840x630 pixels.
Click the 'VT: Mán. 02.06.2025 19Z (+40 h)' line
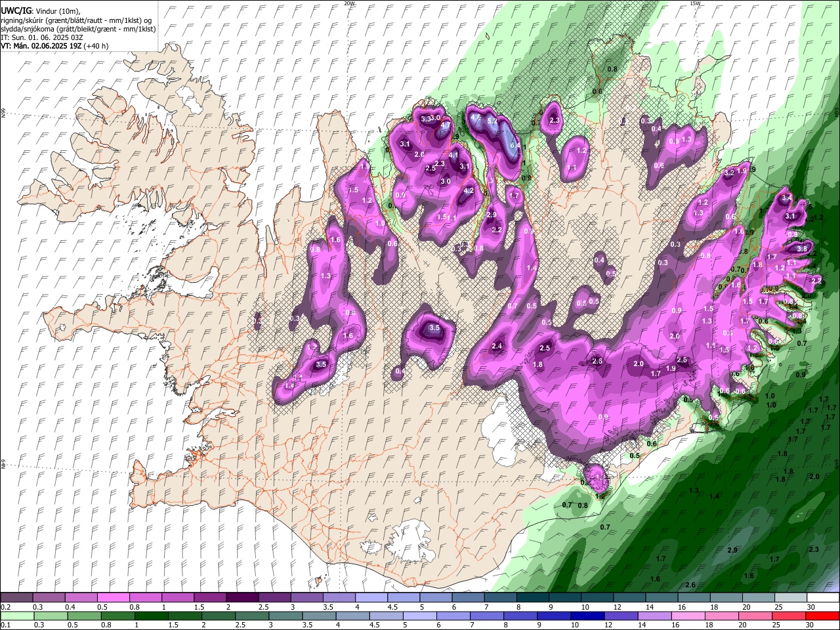[54, 46]
